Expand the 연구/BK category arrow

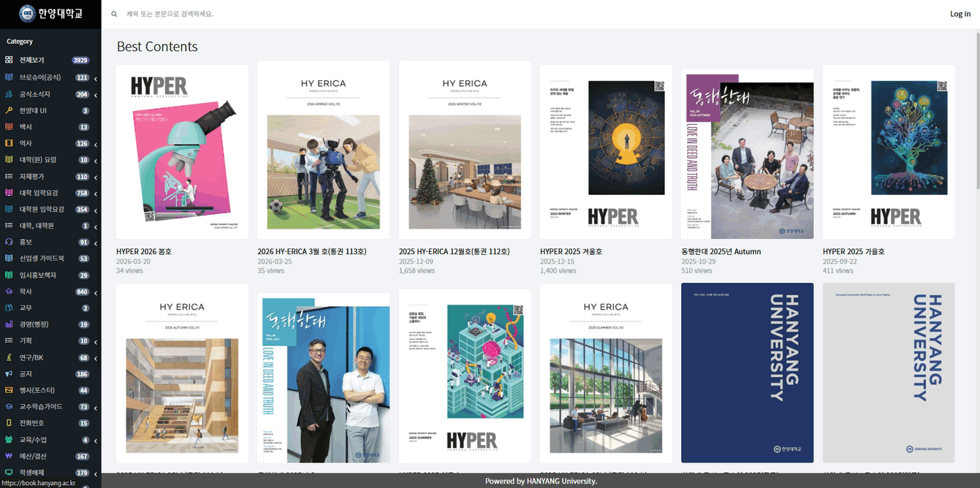point(96,358)
